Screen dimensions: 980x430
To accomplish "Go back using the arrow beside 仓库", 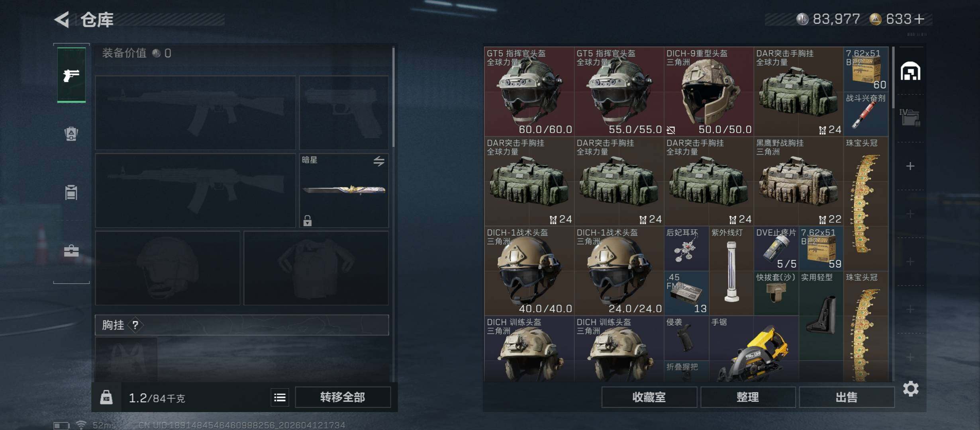I will click(63, 19).
